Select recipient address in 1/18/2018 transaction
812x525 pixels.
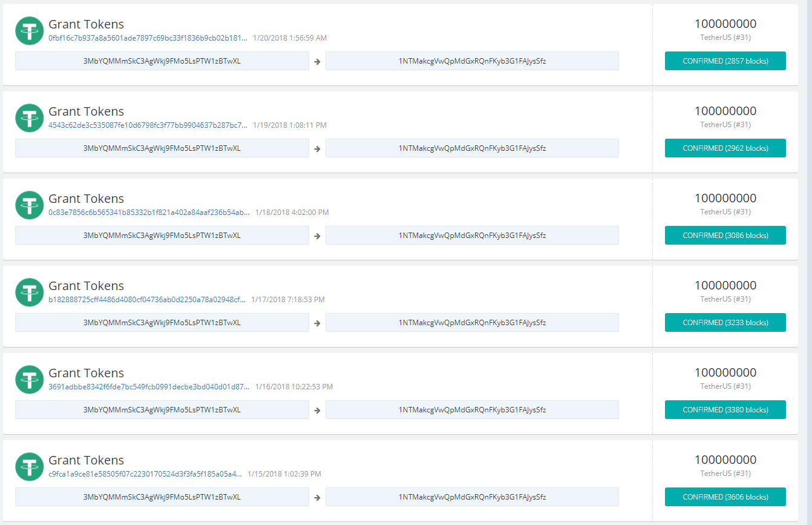472,236
